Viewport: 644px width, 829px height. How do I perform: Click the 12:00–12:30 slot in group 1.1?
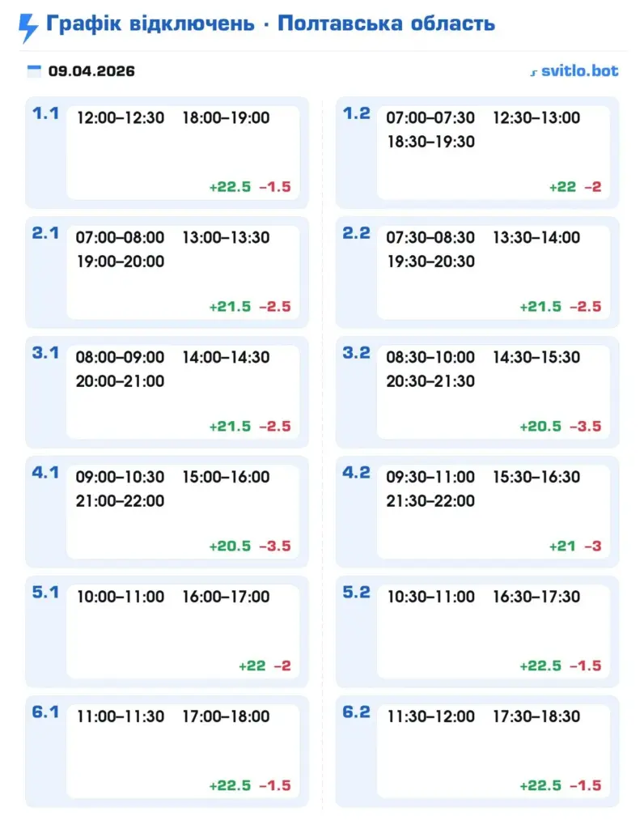(120, 118)
